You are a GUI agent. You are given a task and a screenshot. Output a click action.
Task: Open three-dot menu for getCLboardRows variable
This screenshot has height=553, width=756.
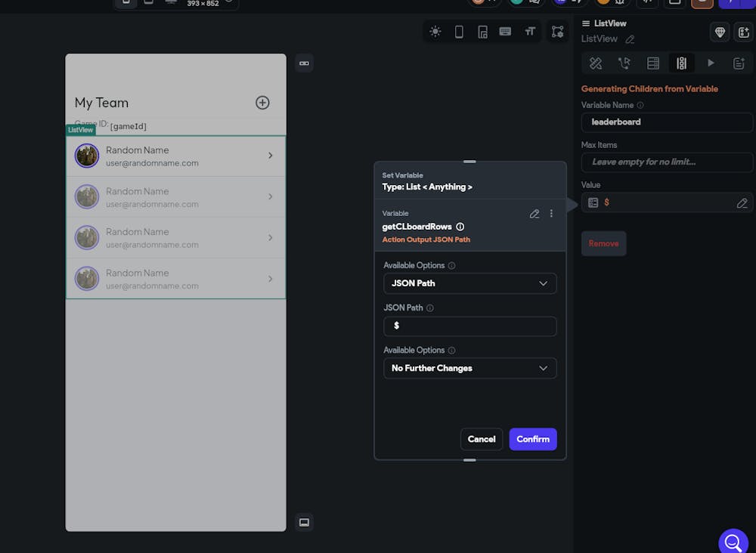[551, 214]
